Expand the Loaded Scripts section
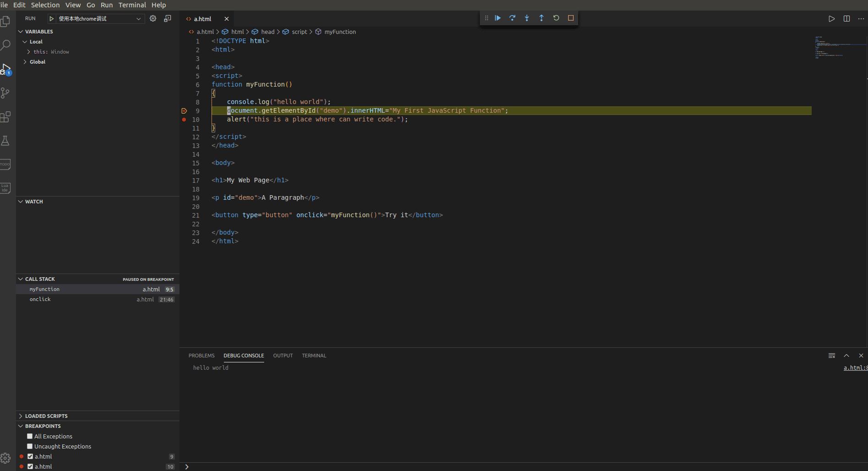Screen dimensions: 868x471 (x=46, y=416)
